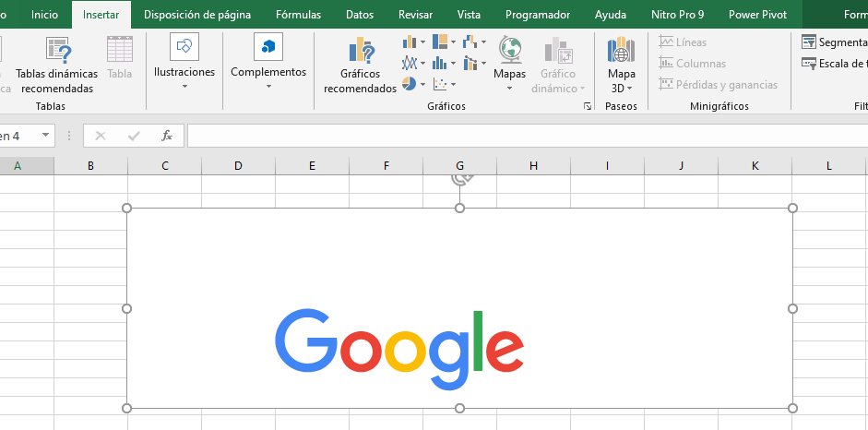Viewport: 868px width, 430px height.
Task: Insert a scatter or bubble chart
Action: [444, 84]
